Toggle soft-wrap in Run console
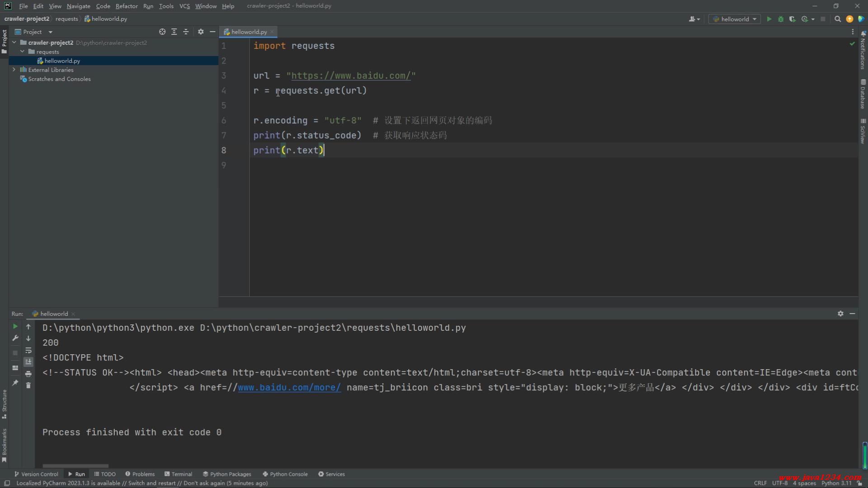Image resolution: width=868 pixels, height=488 pixels. point(28,350)
